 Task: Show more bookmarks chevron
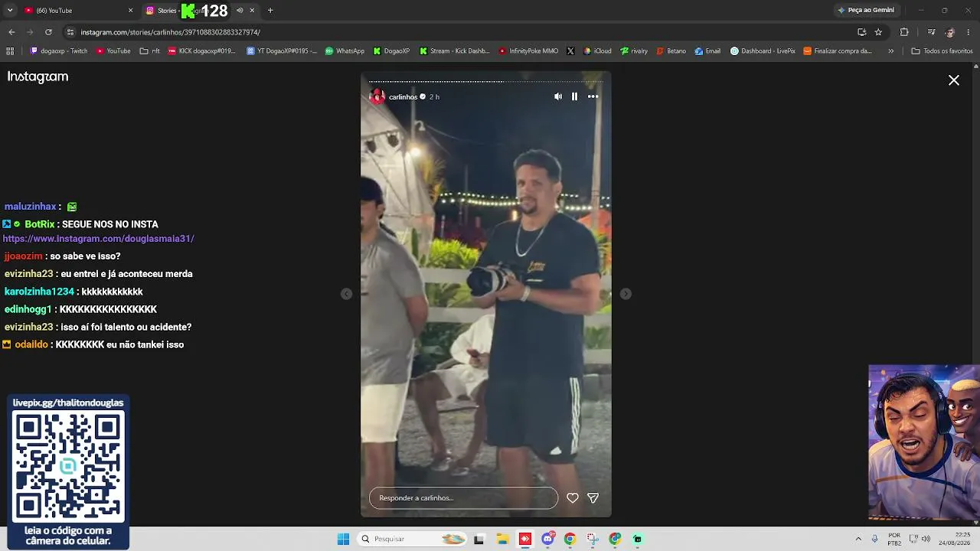890,51
